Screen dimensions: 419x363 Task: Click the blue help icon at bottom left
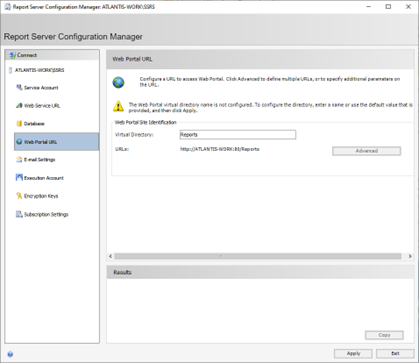pyautogui.click(x=10, y=354)
